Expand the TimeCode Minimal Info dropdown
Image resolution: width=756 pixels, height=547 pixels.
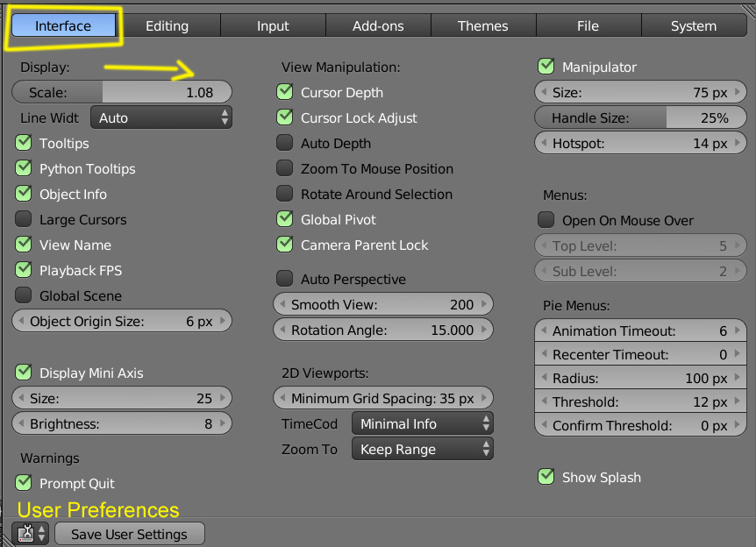pos(422,424)
